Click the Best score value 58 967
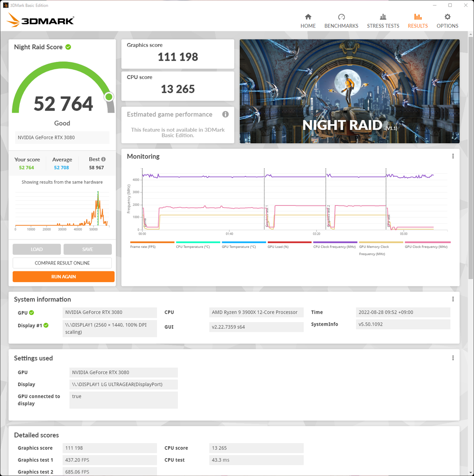Image resolution: width=474 pixels, height=476 pixels. click(96, 168)
